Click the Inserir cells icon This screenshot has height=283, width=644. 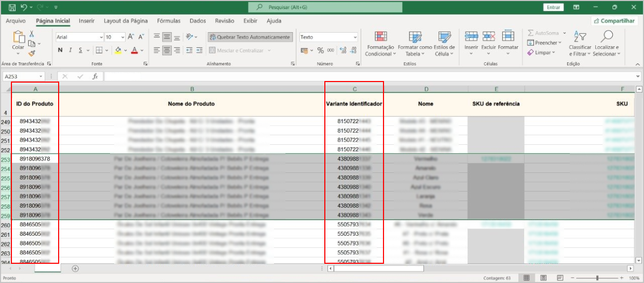471,36
